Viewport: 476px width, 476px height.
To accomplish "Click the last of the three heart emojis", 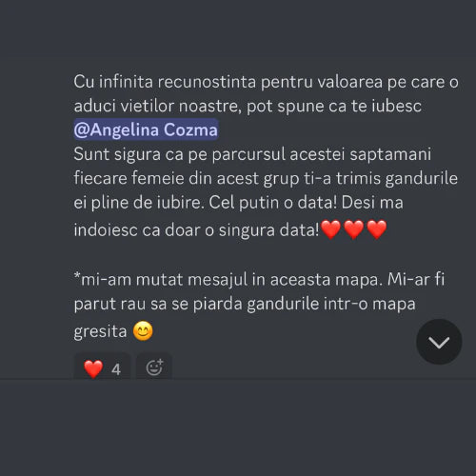I will click(376, 229).
